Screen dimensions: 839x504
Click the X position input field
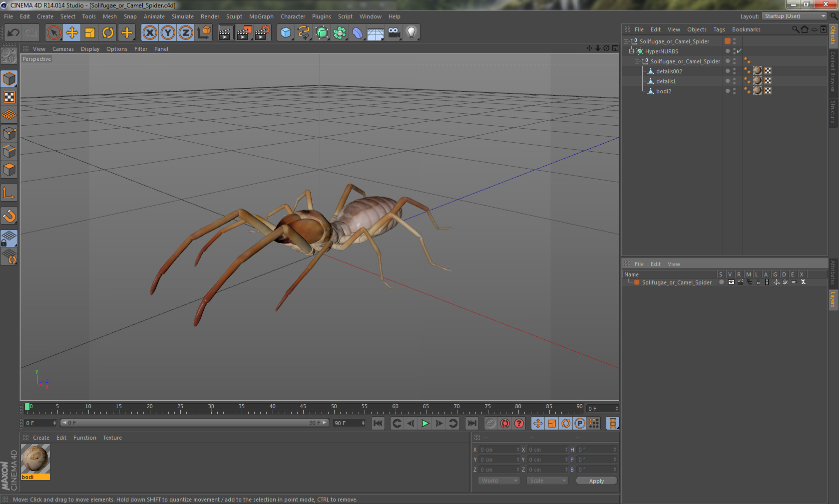[499, 450]
